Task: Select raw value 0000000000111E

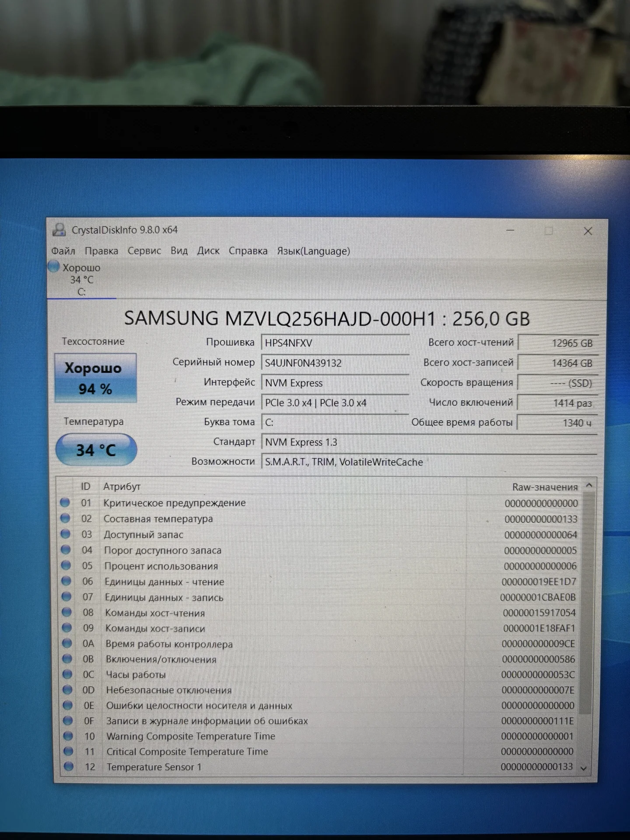Action: point(537,721)
